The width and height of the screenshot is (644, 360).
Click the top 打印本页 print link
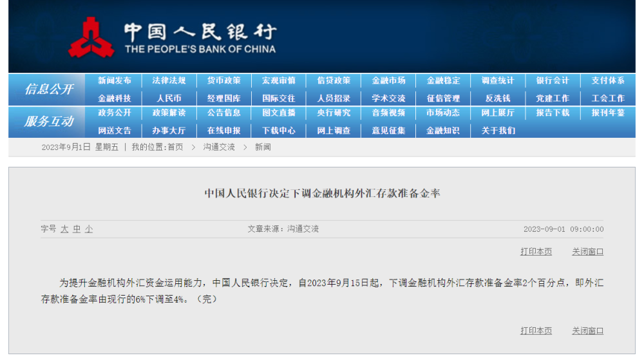(x=536, y=252)
